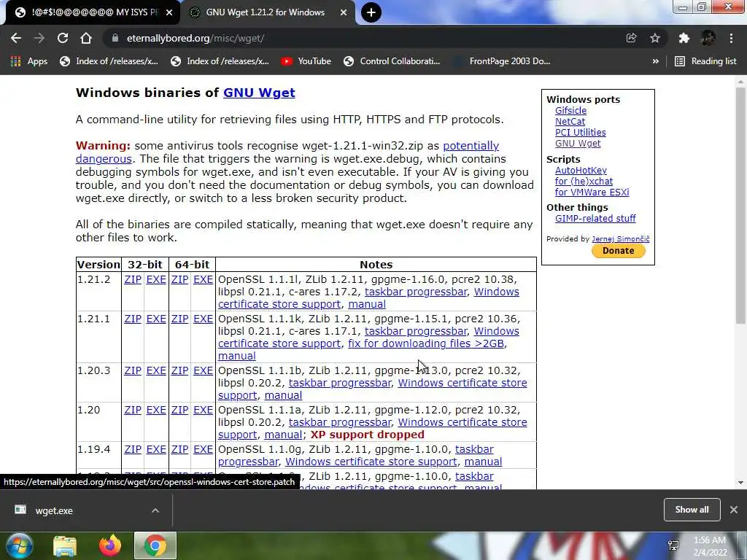
Task: Open the for (he)xchat link
Action: point(584,181)
